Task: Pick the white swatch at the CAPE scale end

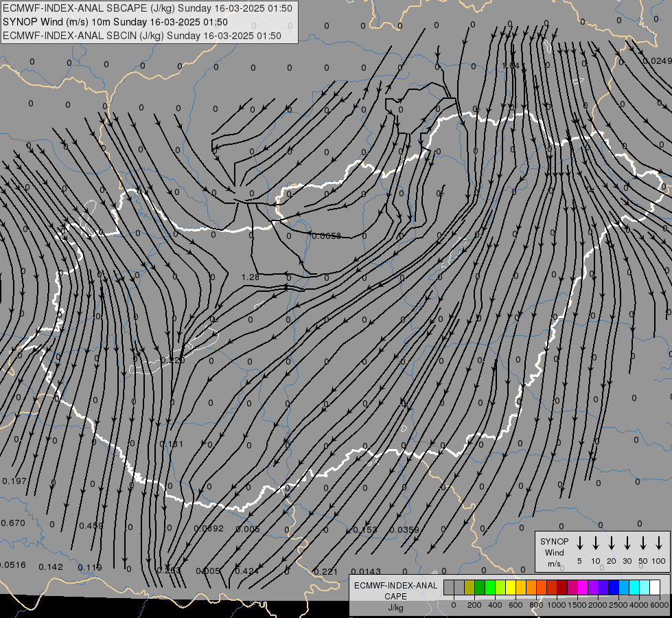Action: [655, 588]
